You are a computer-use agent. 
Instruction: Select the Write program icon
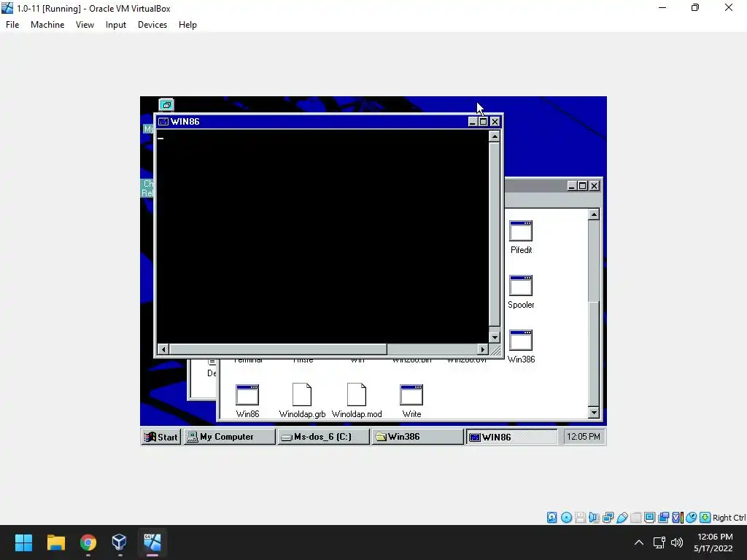pyautogui.click(x=411, y=394)
